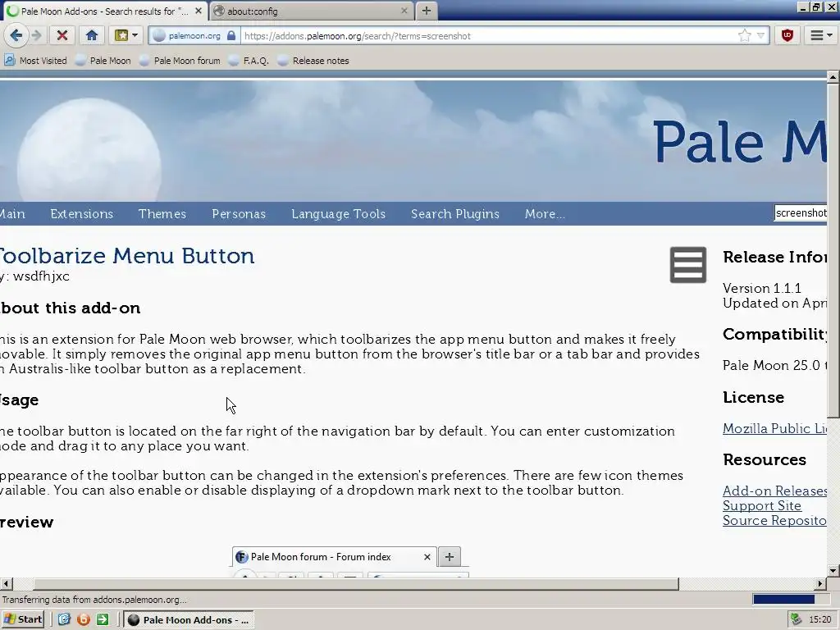Go forward with the forward arrow button
The image size is (840, 630).
coord(36,36)
